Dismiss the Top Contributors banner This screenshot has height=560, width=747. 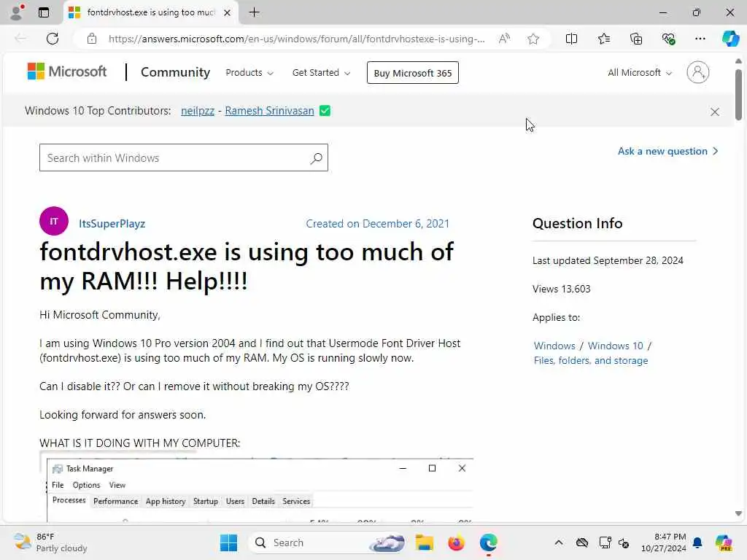tap(715, 112)
